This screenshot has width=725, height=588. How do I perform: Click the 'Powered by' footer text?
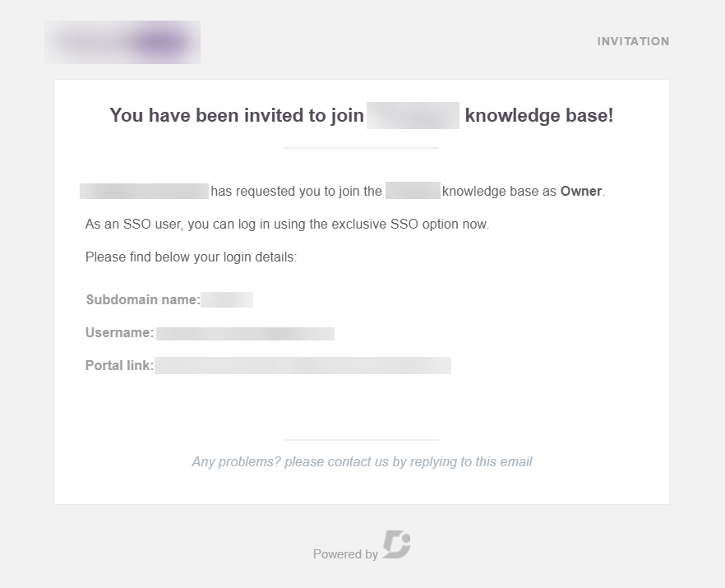(345, 553)
